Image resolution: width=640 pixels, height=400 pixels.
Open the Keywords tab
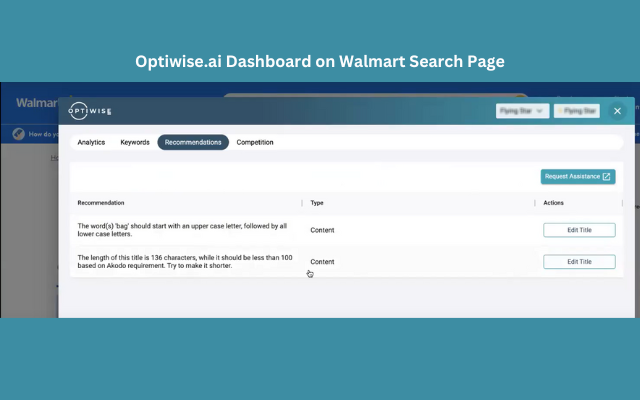click(135, 142)
